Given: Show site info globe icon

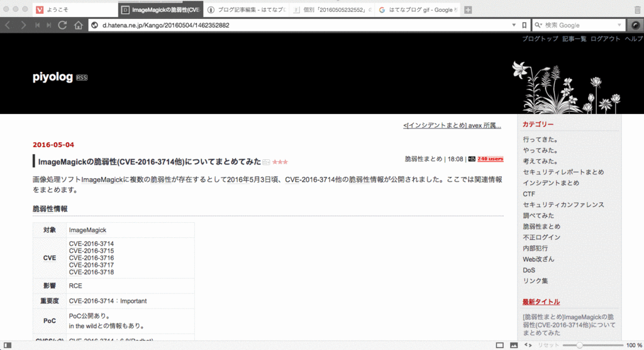Looking at the screenshot, I should pos(94,25).
